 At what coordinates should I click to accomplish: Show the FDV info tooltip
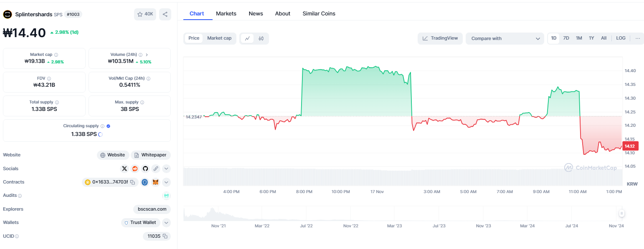click(49, 78)
